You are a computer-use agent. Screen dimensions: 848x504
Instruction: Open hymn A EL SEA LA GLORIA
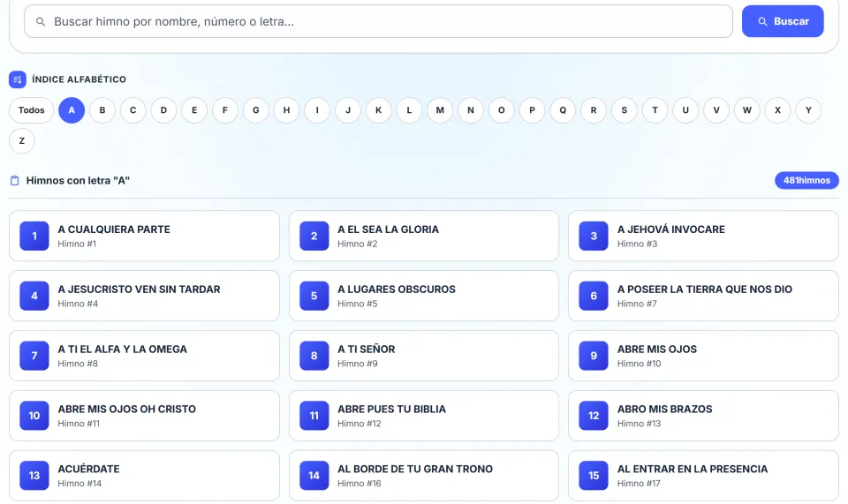[424, 236]
